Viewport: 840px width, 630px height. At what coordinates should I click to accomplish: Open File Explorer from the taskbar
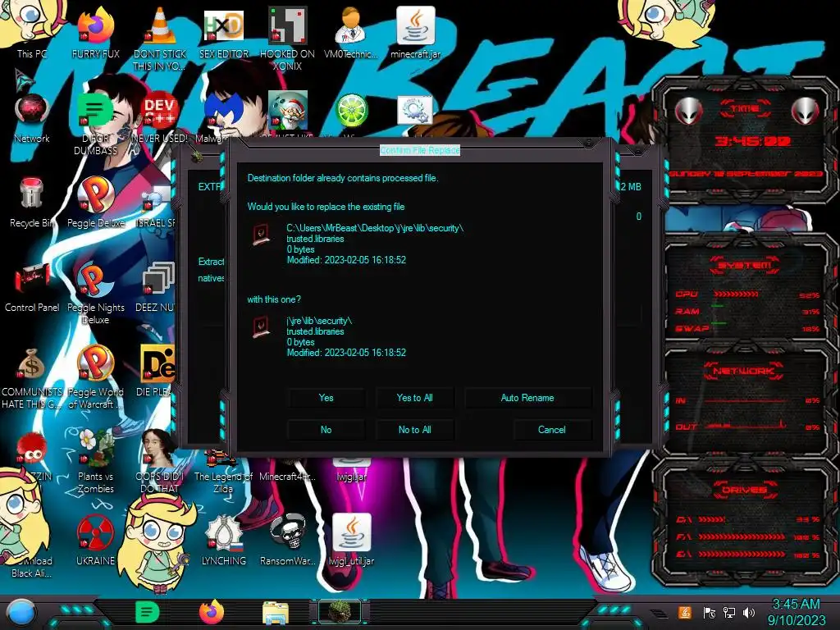click(276, 612)
